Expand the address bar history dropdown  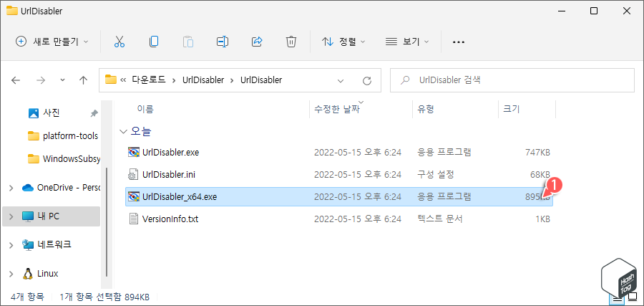click(x=340, y=80)
